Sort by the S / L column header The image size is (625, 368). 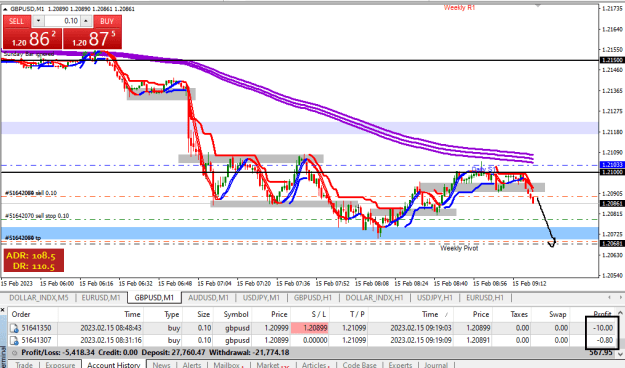pos(318,314)
